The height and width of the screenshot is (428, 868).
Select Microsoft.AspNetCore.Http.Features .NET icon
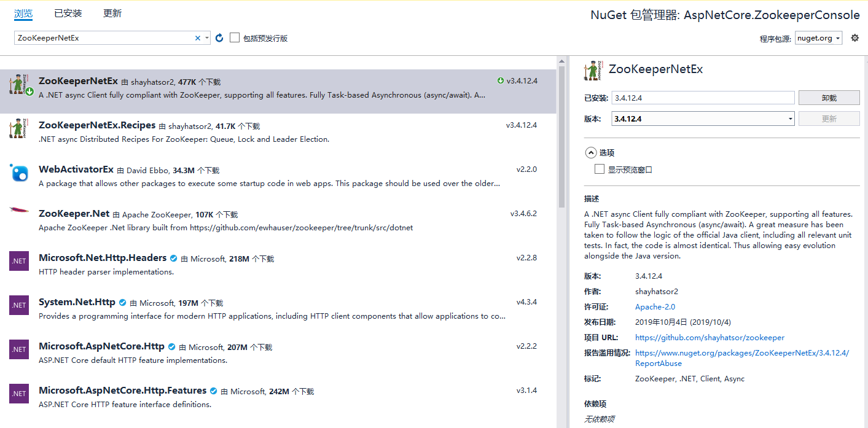pos(19,394)
